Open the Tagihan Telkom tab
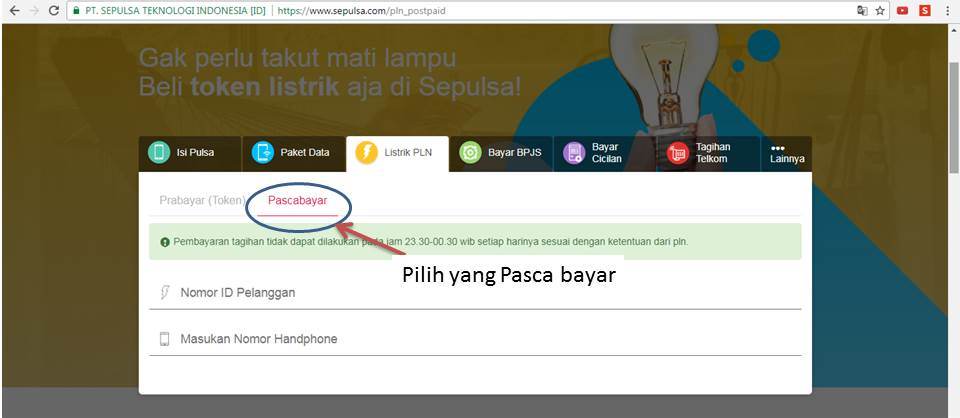Viewport: 960px width, 418px height. [x=709, y=153]
